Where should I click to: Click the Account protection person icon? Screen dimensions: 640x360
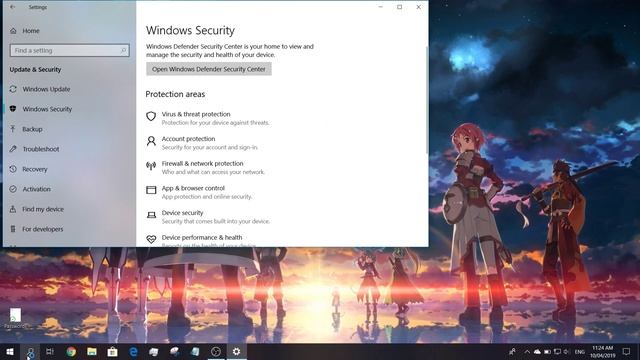[151, 141]
